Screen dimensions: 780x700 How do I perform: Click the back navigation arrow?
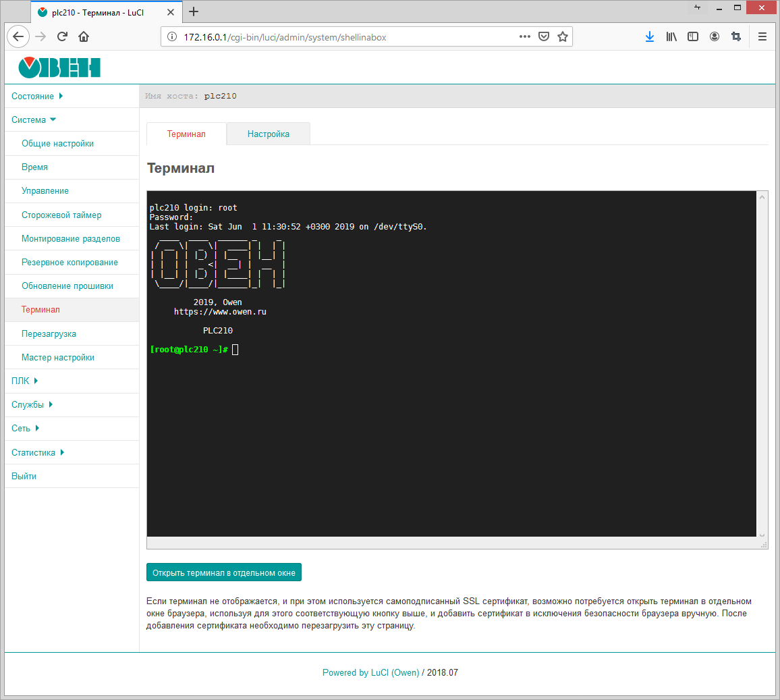[18, 37]
